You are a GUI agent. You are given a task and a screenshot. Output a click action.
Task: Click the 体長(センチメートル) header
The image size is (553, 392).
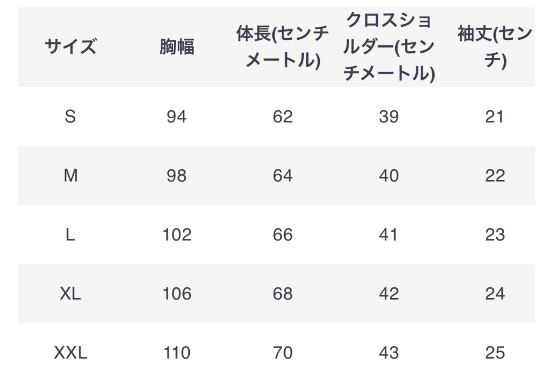[x=283, y=47]
